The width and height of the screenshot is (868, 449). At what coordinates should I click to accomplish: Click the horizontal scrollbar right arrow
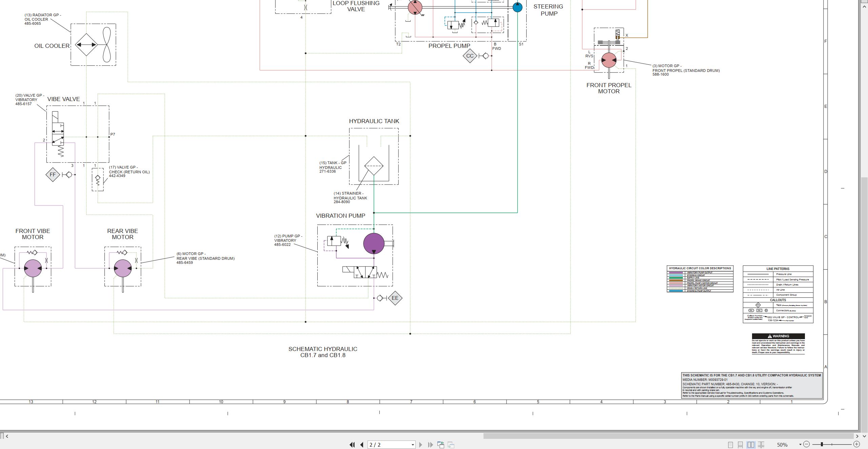[x=857, y=436]
